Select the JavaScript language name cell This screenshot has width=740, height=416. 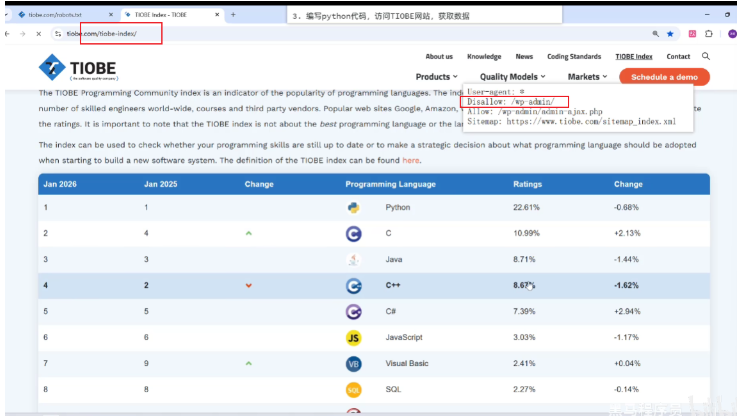tap(404, 337)
